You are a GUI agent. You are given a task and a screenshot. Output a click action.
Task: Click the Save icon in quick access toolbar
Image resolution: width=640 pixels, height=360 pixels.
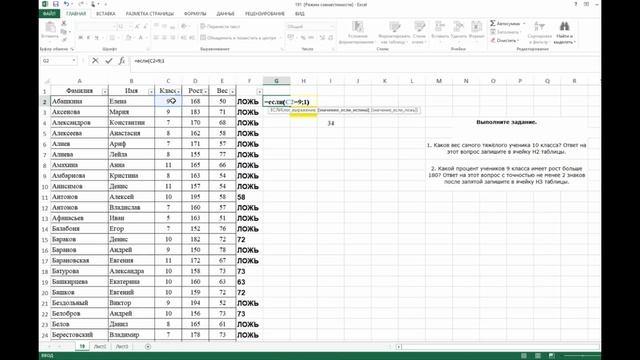(56, 4)
